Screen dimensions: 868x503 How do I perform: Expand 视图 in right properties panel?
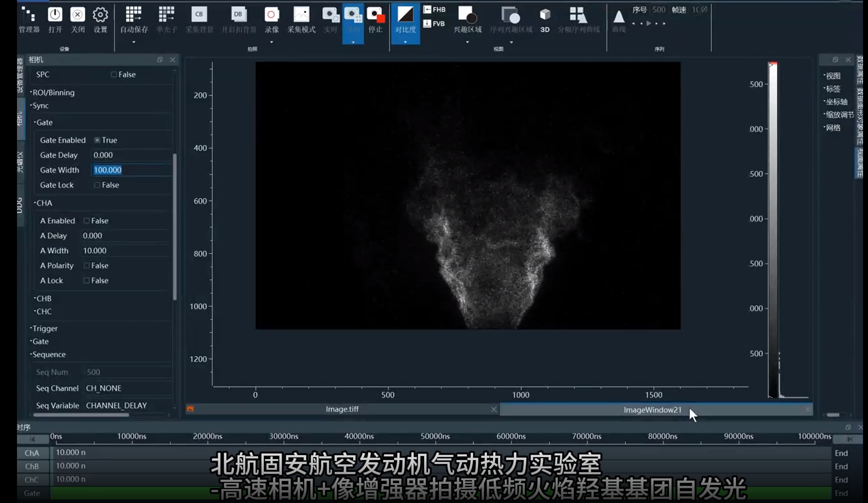pyautogui.click(x=833, y=76)
